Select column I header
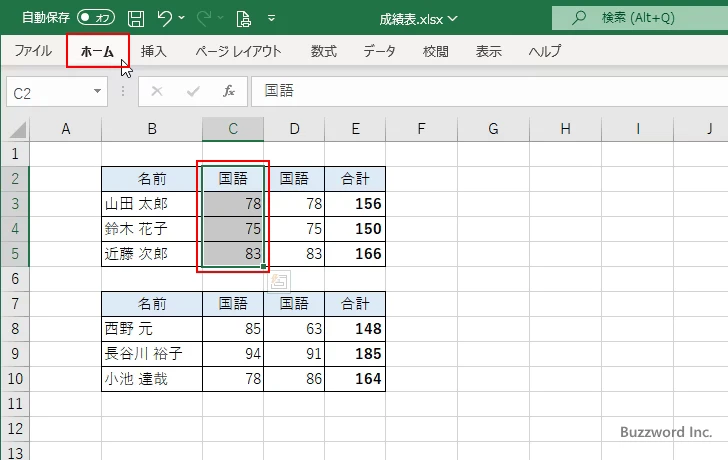 pos(637,129)
